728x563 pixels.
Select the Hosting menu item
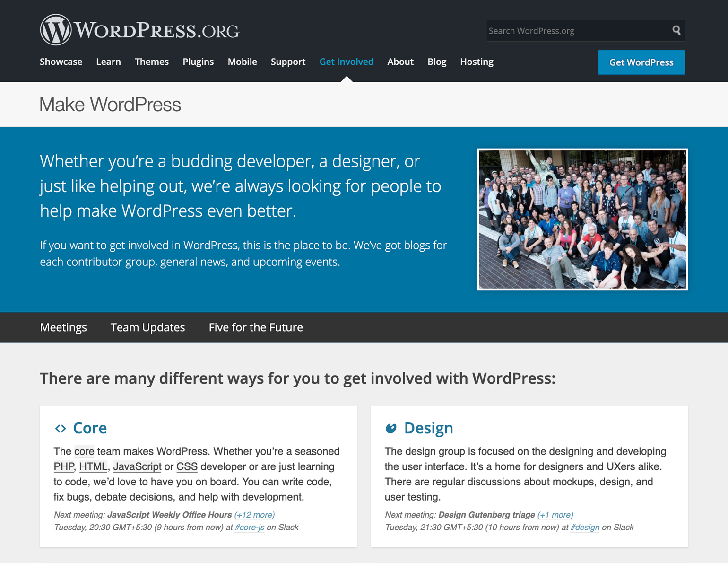(x=477, y=62)
